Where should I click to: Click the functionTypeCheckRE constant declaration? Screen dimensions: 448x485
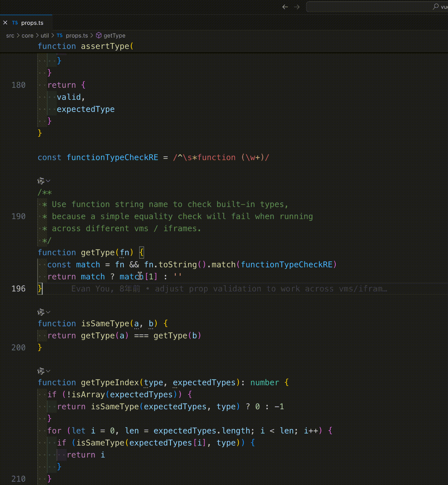coord(112,157)
